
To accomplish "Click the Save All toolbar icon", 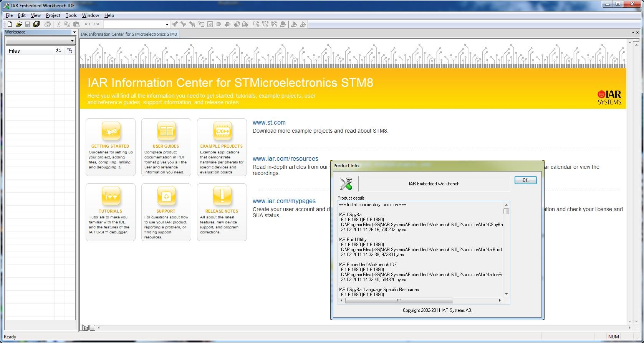I will (36, 24).
